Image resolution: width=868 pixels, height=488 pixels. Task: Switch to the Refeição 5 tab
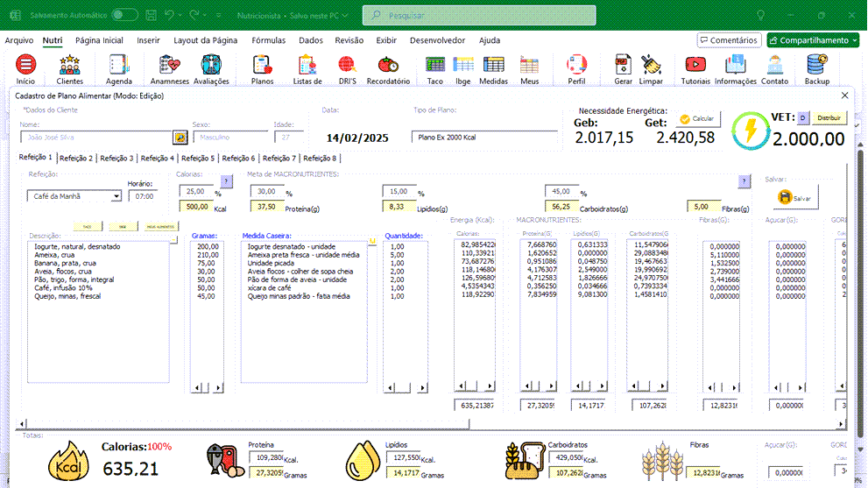198,159
